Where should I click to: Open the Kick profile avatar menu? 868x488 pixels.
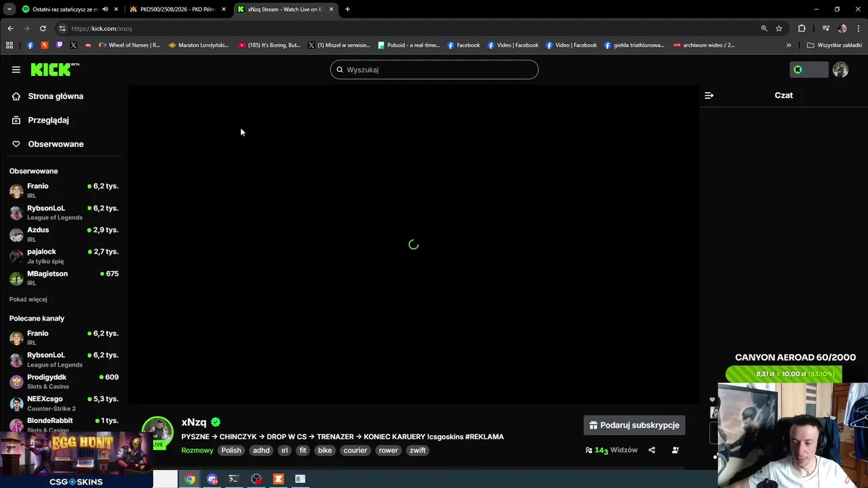tap(840, 69)
